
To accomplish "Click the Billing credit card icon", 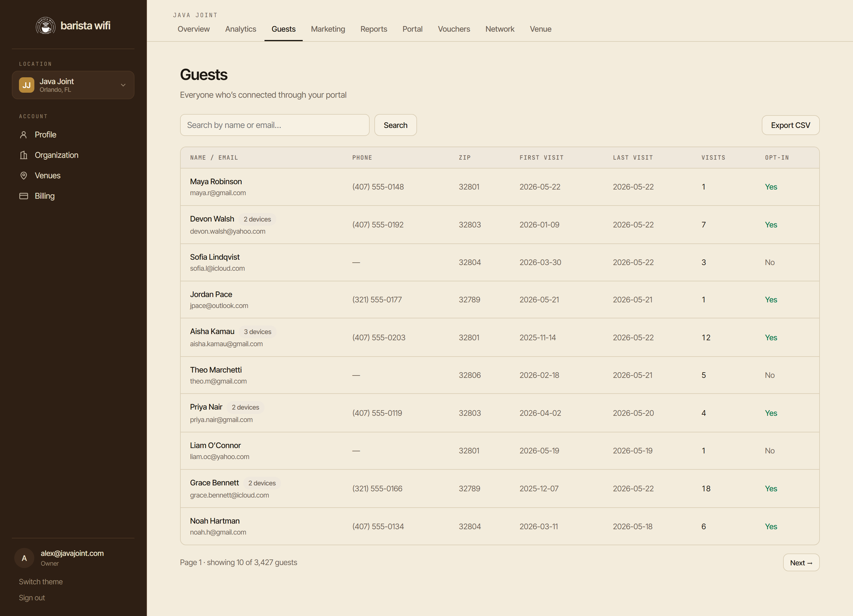I will pyautogui.click(x=23, y=196).
